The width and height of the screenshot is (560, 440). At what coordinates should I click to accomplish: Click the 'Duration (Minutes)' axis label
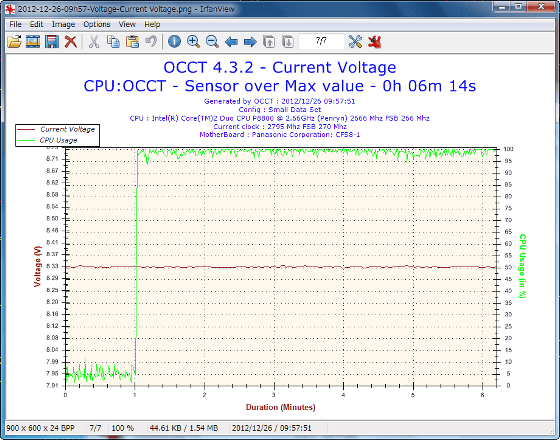[x=280, y=407]
